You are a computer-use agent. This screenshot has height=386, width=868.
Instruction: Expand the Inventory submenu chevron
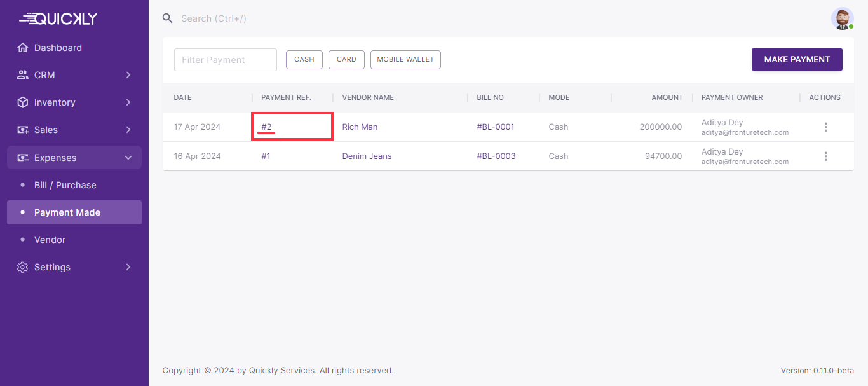128,102
